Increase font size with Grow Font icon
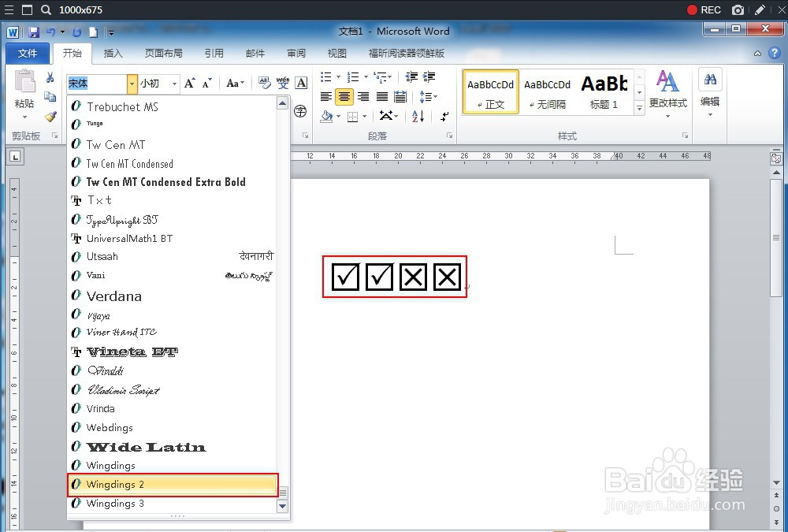 pos(189,83)
